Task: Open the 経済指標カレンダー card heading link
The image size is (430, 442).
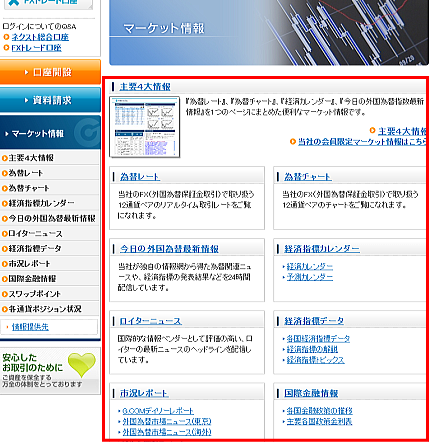Action: [x=322, y=249]
